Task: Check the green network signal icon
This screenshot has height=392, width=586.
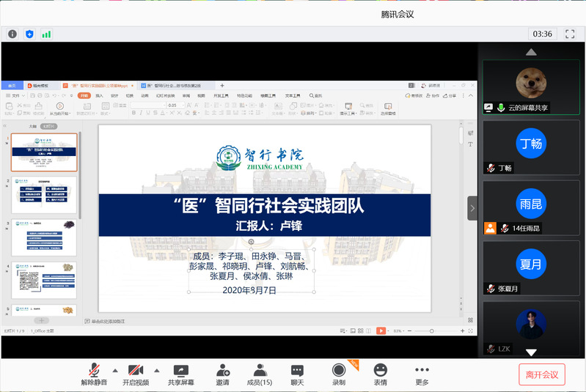Action: [46, 34]
